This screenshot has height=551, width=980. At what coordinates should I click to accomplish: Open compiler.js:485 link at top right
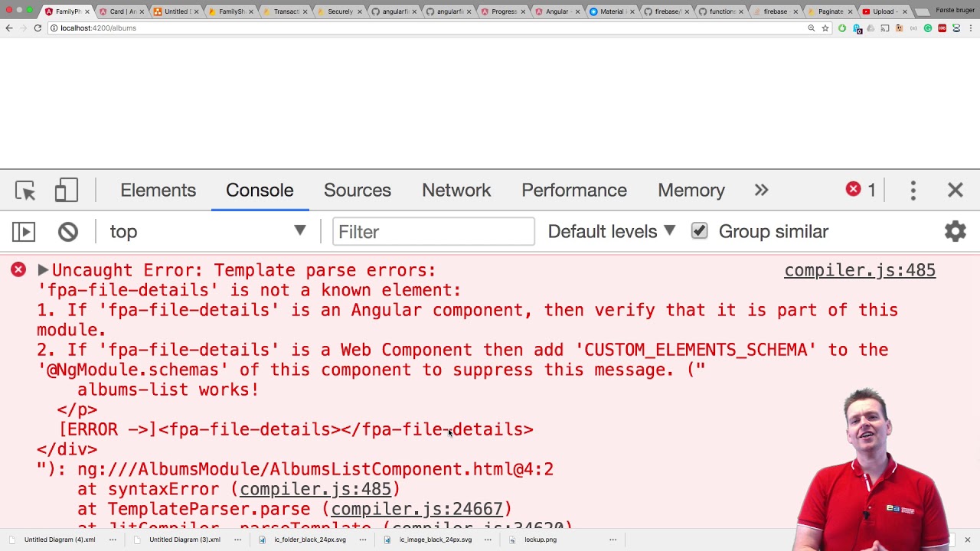pyautogui.click(x=860, y=270)
